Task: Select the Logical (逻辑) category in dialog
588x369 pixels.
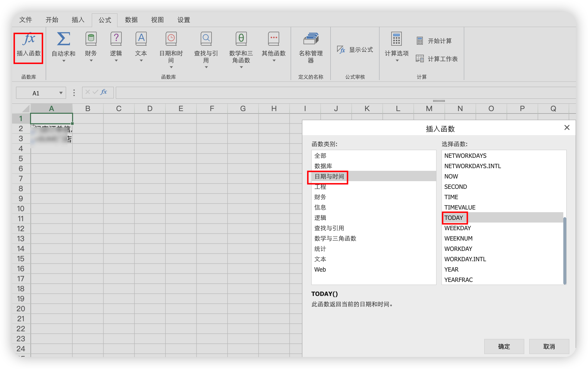Action: pos(374,218)
